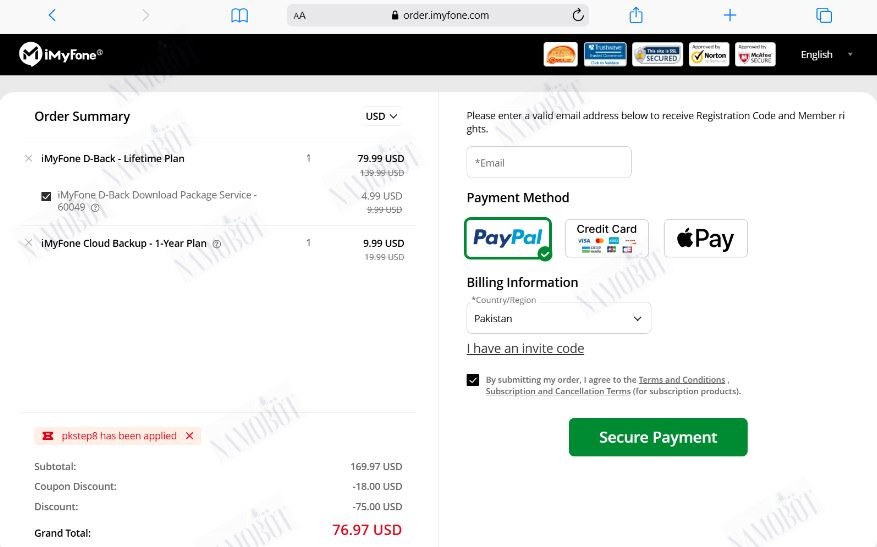The image size is (877, 547).
Task: Click the orange security seal badge
Action: click(x=560, y=54)
